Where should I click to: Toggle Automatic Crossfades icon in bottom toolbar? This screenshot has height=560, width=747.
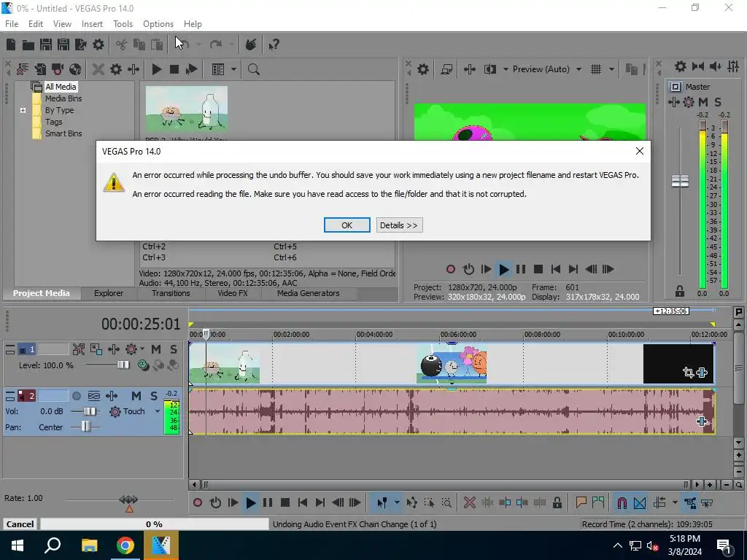(x=640, y=502)
